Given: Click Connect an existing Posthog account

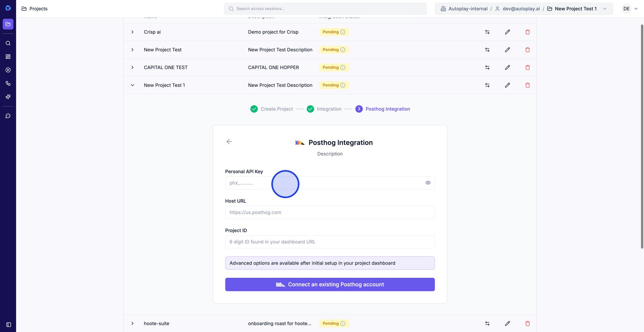Looking at the screenshot, I should pyautogui.click(x=330, y=285).
